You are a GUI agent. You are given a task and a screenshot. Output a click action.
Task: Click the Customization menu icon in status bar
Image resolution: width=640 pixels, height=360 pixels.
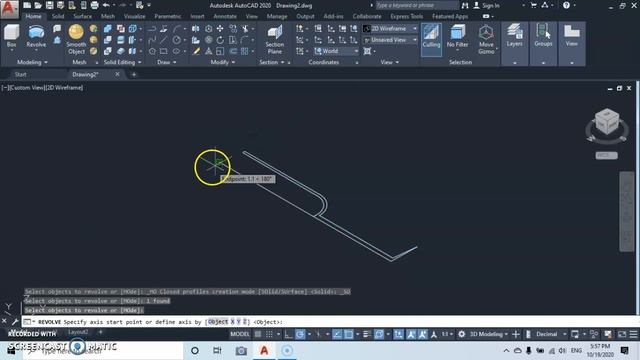pos(633,334)
